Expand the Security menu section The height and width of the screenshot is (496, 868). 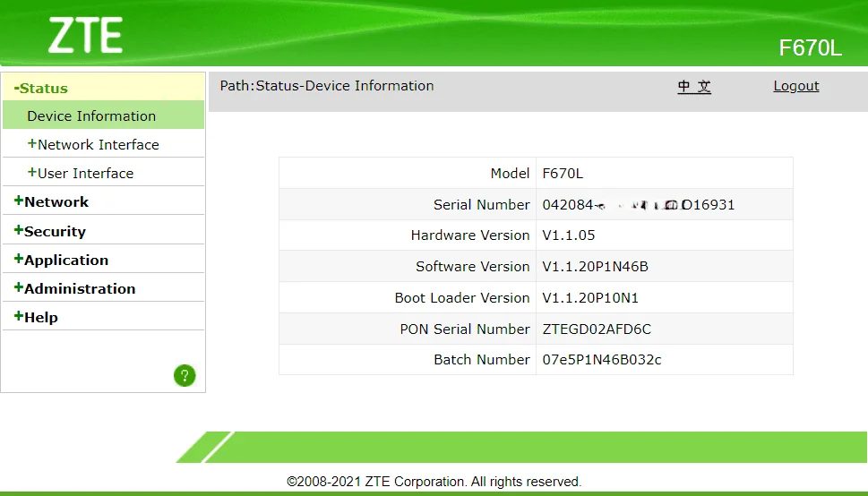pyautogui.click(x=50, y=231)
